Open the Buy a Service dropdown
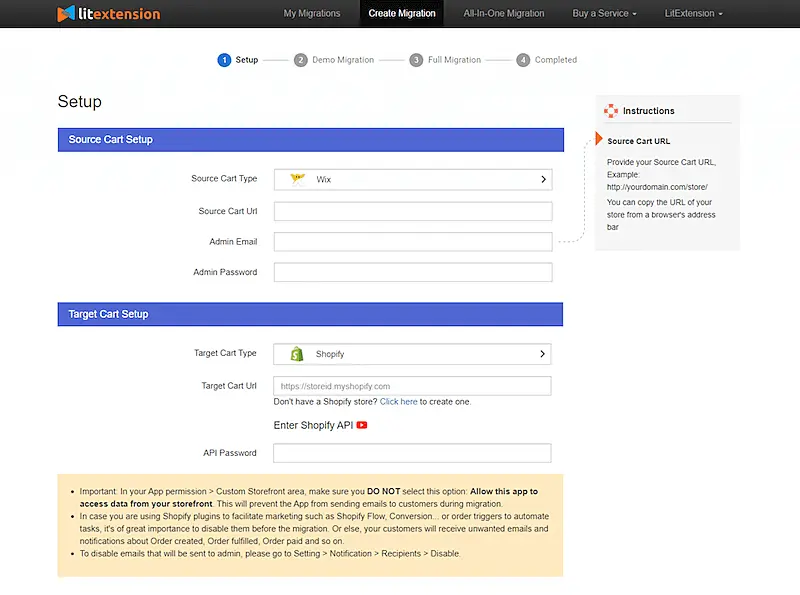 click(604, 14)
